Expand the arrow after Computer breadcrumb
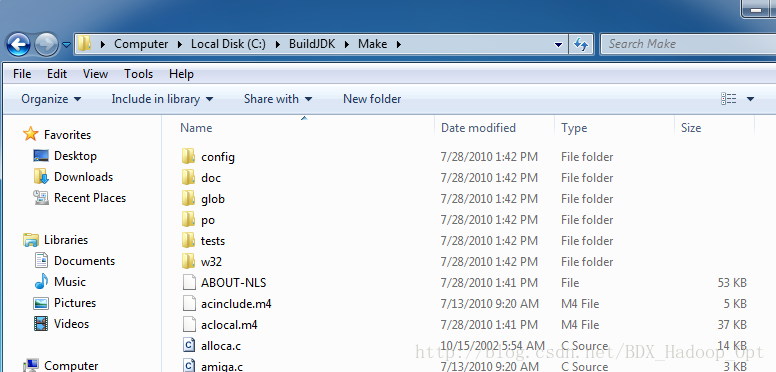Image resolution: width=776 pixels, height=372 pixels. coord(180,45)
